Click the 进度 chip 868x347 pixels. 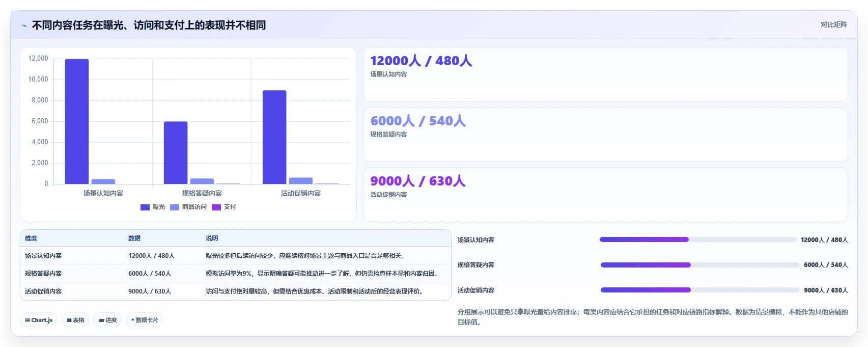pyautogui.click(x=107, y=320)
